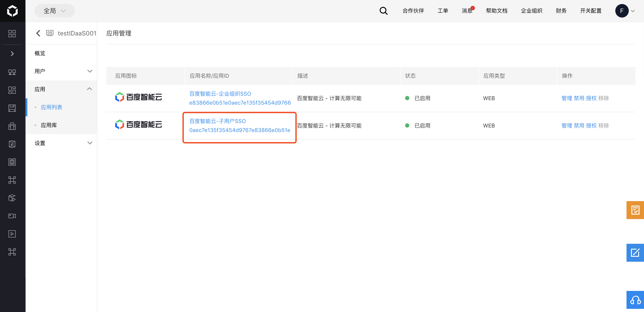This screenshot has width=644, height=312.
Task: Open 百度智能云-企业组织SSO application link
Action: point(220,94)
